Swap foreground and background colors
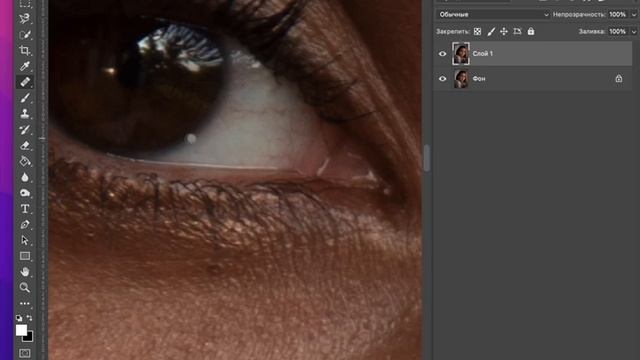 click(x=29, y=318)
